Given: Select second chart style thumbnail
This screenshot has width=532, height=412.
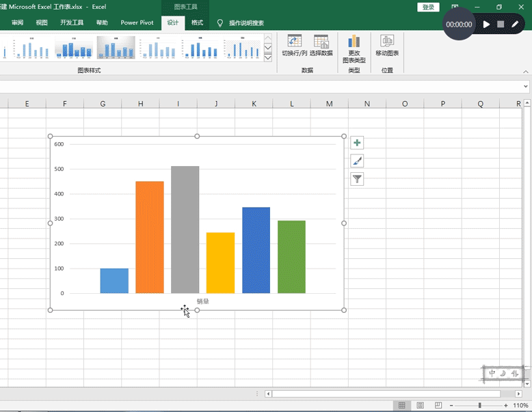Looking at the screenshot, I should [31, 47].
